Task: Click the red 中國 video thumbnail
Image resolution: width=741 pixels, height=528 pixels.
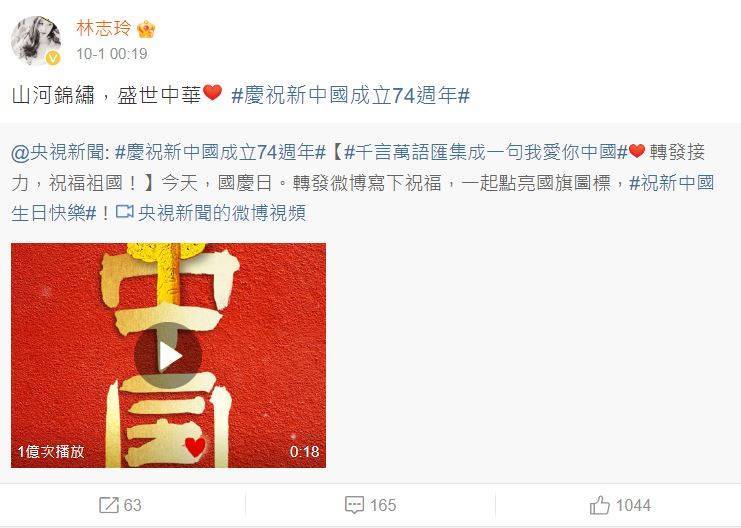Action: click(x=168, y=355)
